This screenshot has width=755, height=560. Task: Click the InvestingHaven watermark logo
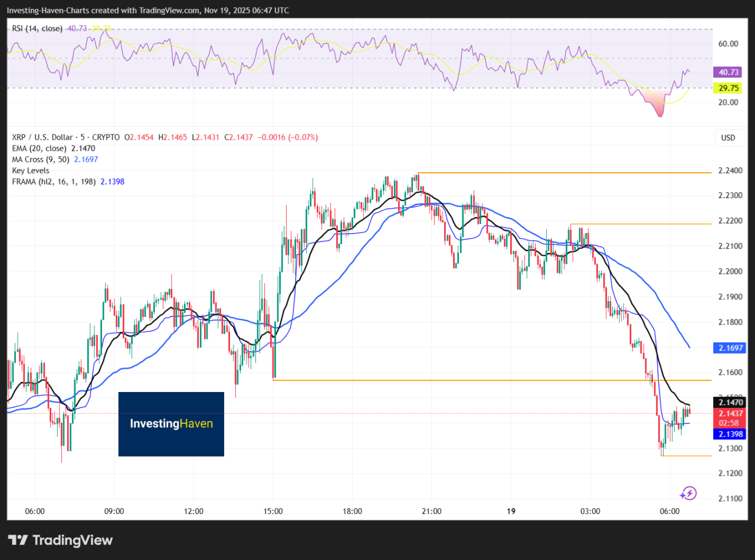tap(171, 424)
